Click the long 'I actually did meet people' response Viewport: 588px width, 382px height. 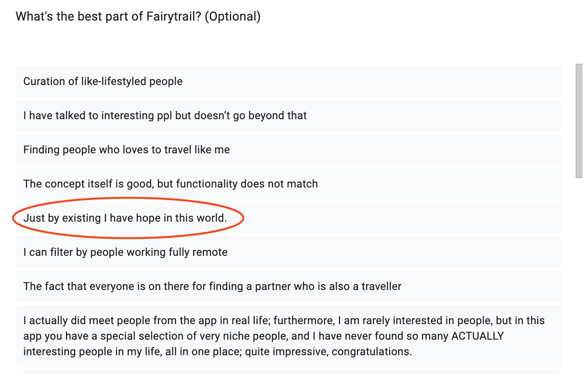point(288,336)
